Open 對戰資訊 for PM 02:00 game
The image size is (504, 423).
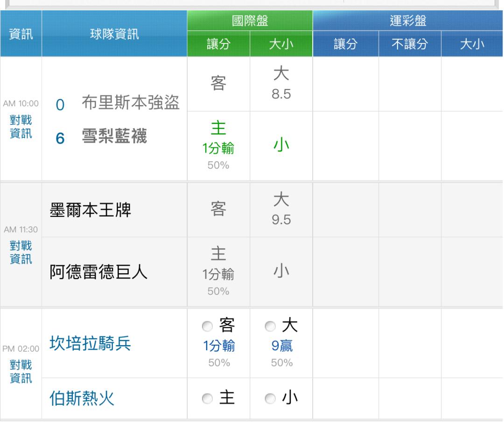pos(21,371)
